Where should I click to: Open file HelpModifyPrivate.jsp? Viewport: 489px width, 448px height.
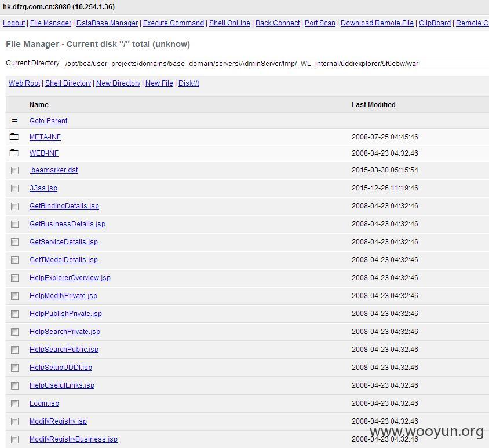click(63, 296)
